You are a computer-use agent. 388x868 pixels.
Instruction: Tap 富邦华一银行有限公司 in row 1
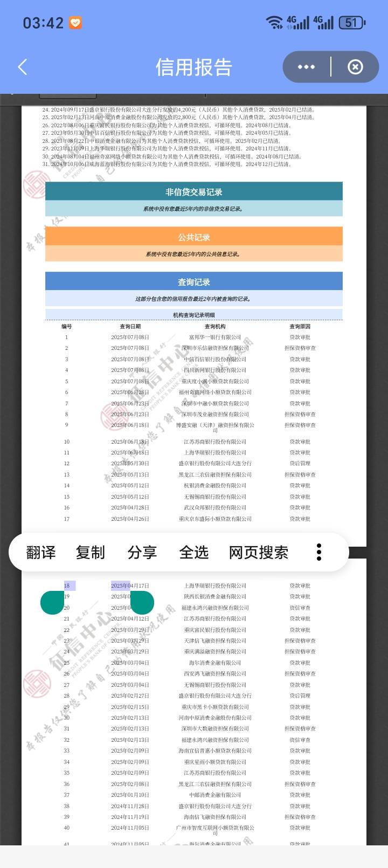tap(215, 337)
